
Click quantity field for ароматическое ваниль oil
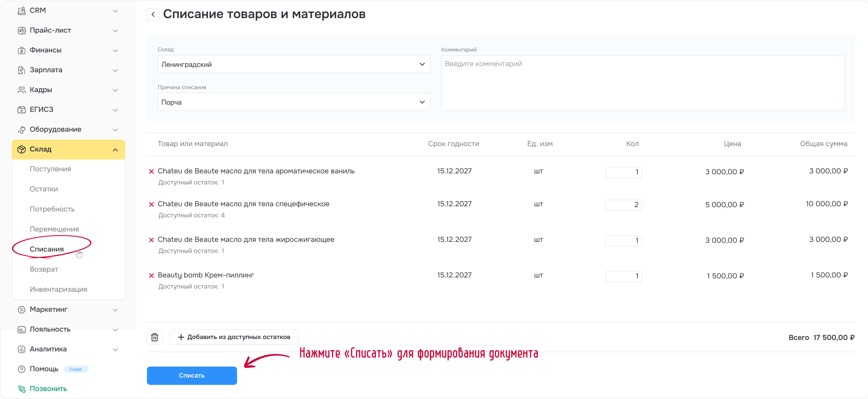[x=624, y=172]
